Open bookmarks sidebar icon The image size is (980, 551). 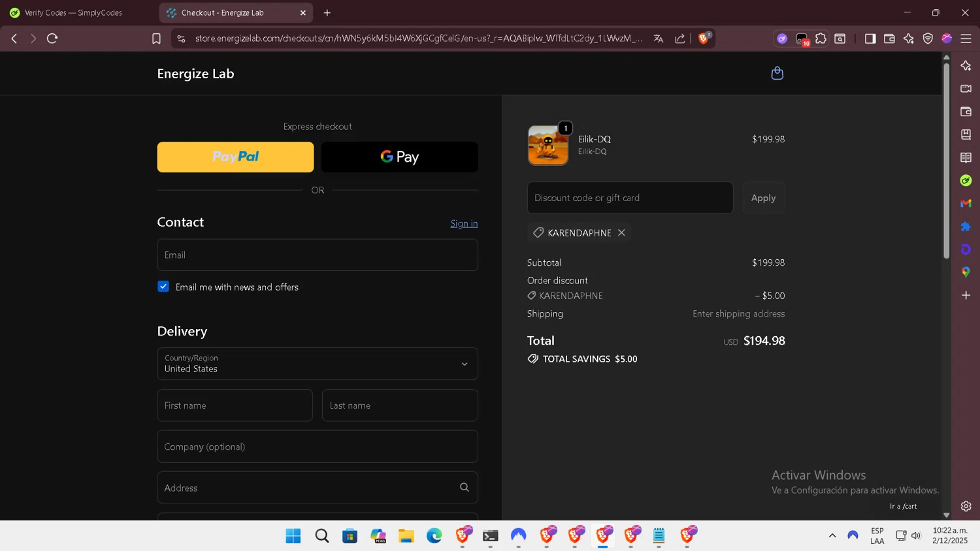click(x=966, y=134)
